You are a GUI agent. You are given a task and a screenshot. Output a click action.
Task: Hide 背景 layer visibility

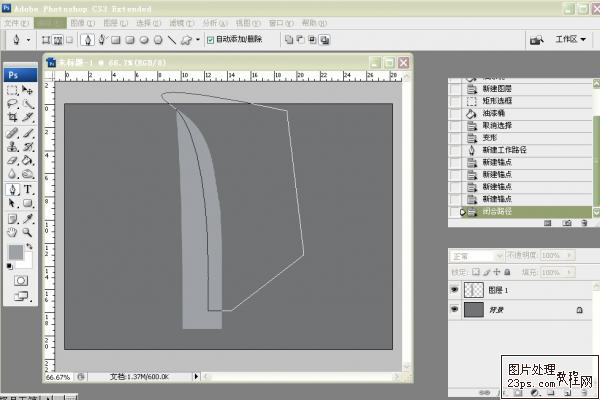point(454,309)
